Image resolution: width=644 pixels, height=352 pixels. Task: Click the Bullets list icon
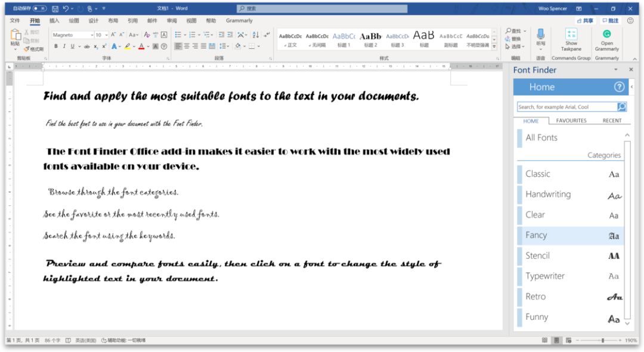(178, 35)
